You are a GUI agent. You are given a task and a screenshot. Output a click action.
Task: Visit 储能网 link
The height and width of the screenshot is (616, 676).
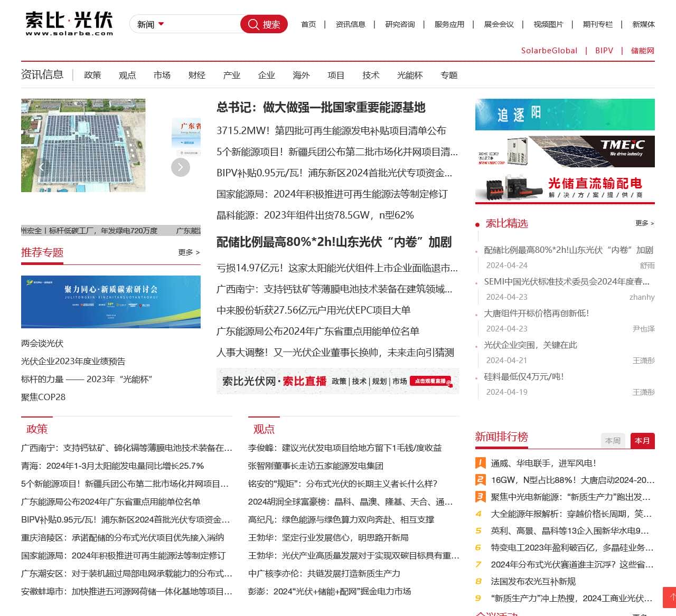pos(643,51)
